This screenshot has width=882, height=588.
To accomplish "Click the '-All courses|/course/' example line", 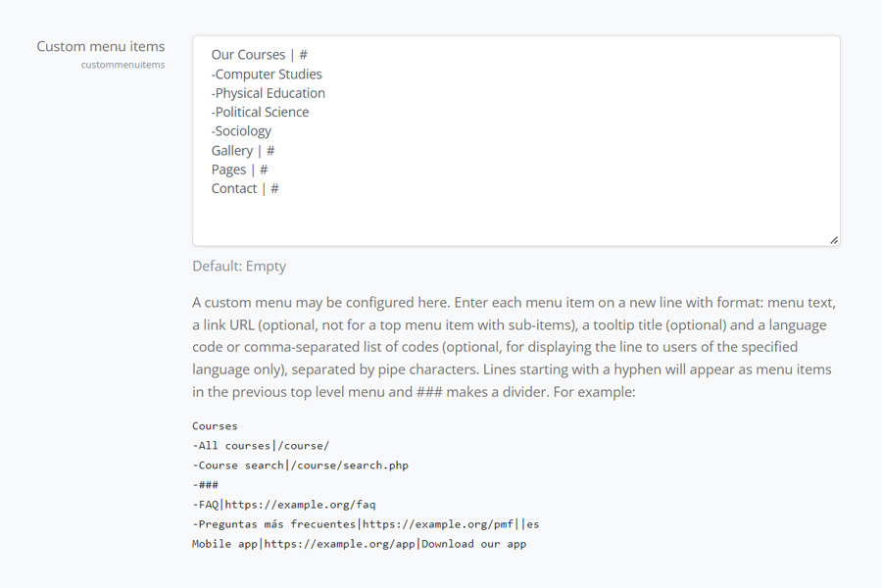I will click(261, 446).
